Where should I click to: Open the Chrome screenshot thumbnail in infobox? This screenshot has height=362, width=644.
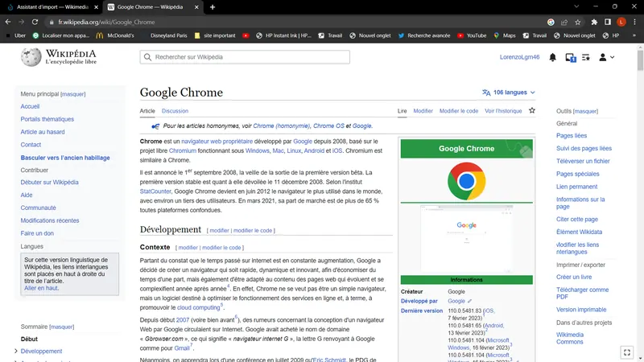(x=467, y=239)
